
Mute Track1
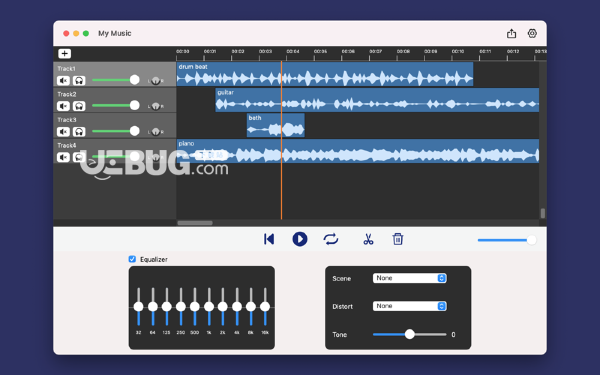[x=64, y=80]
